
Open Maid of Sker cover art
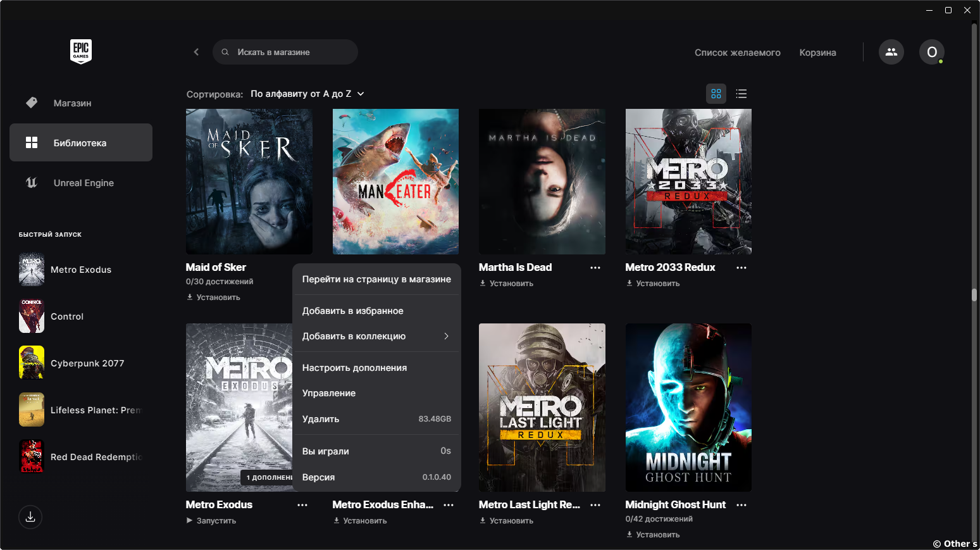pyautogui.click(x=249, y=182)
